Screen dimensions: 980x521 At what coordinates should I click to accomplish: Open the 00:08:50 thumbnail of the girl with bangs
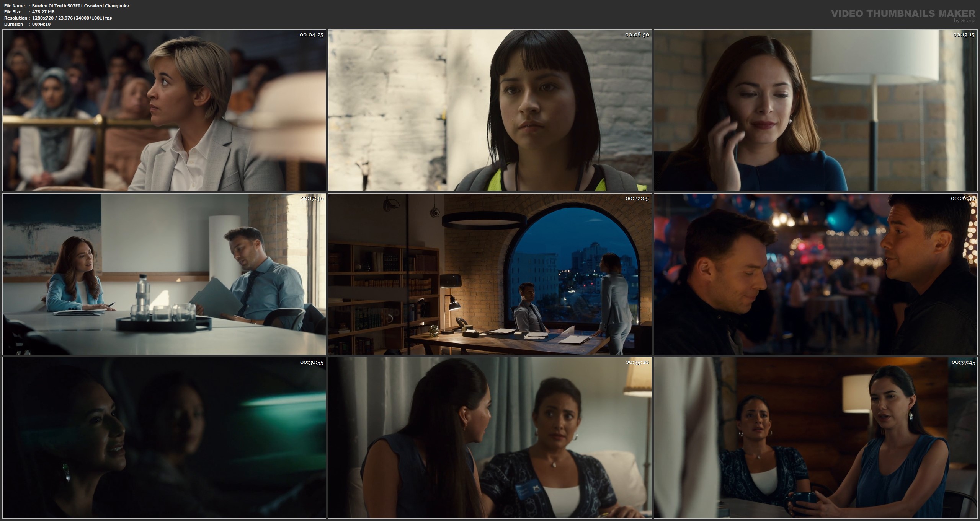(x=490, y=110)
